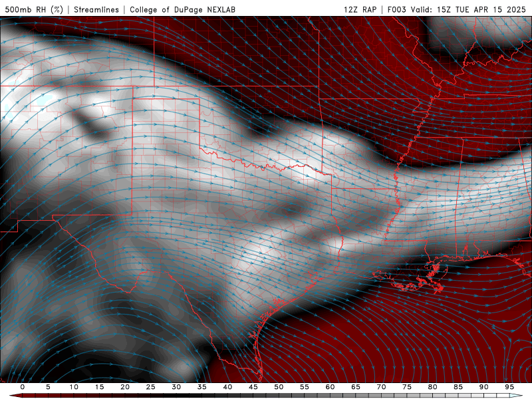Click the '70' value on the color scale
532x399 pixels.
(x=381, y=387)
